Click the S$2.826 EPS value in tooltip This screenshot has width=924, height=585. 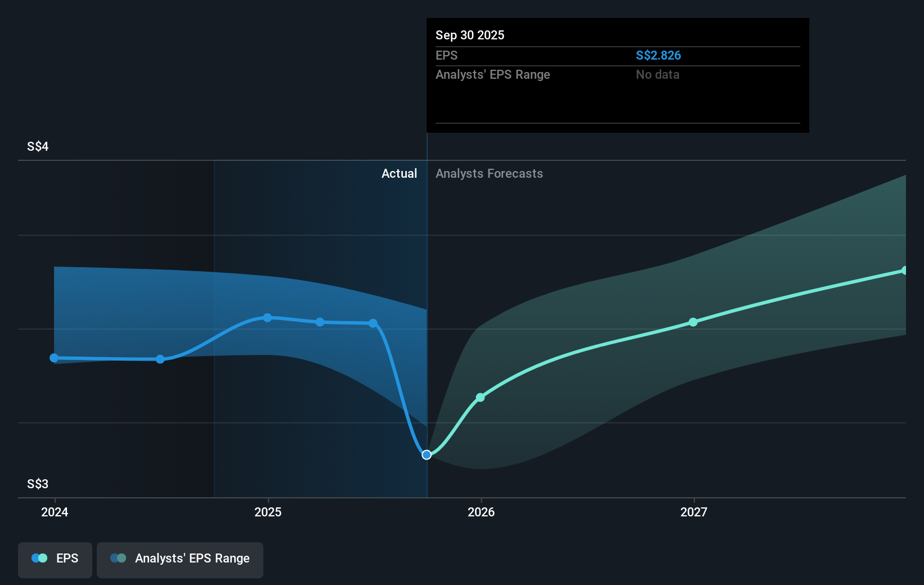tap(658, 56)
